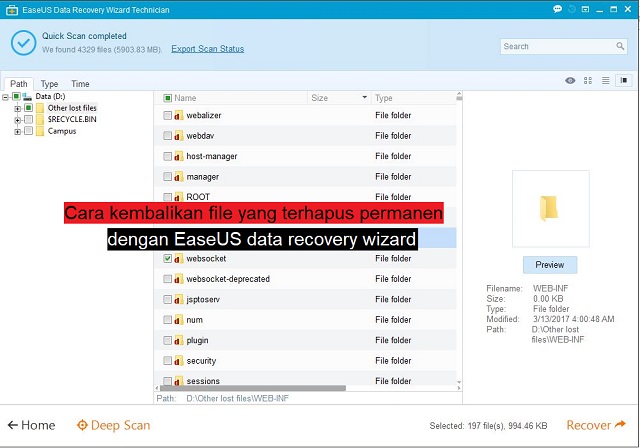This screenshot has height=448, width=640.
Task: Click the Export Scan Status link
Action: pos(207,49)
